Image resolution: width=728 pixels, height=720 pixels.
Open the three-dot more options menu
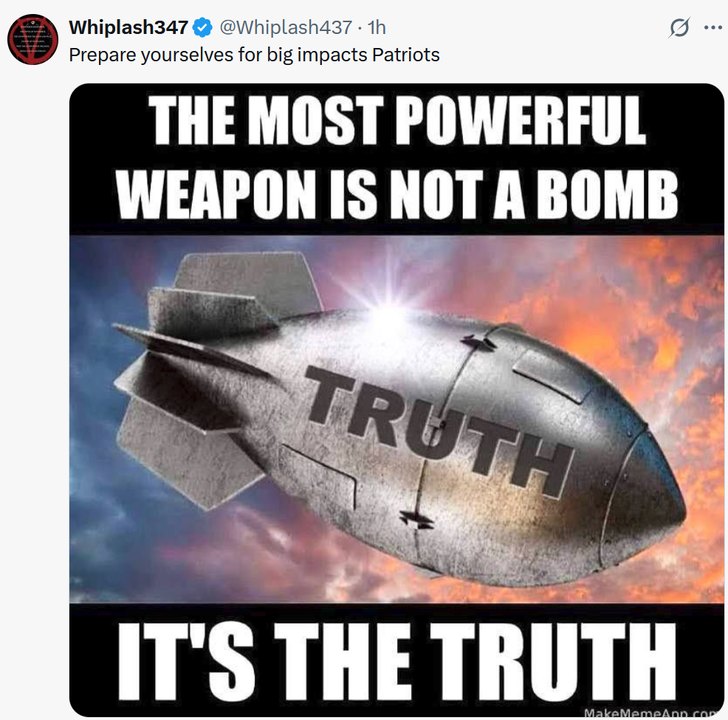point(712,27)
